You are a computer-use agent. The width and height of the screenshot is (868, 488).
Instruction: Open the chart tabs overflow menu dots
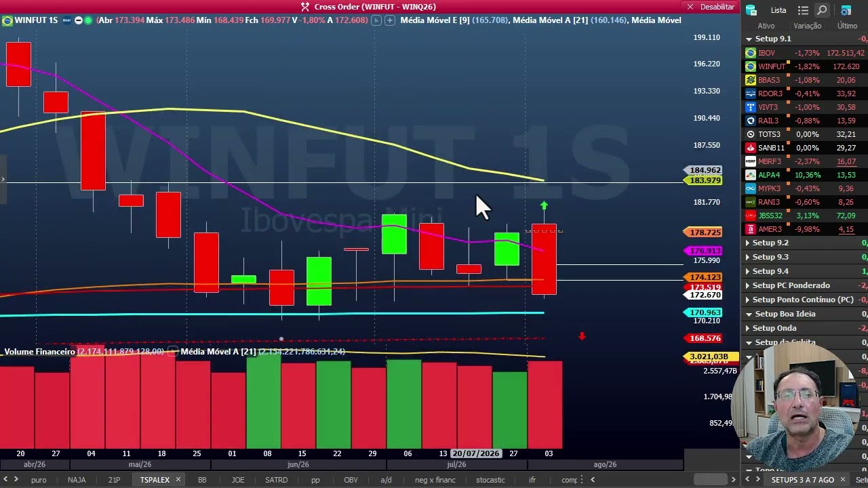583,480
